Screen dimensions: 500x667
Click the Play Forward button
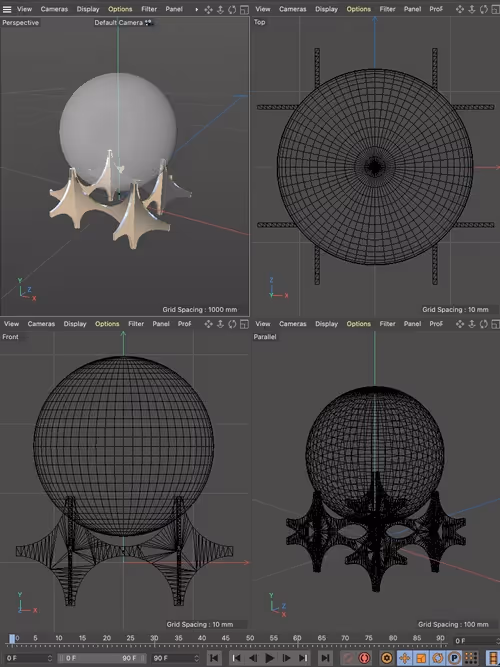pos(269,658)
